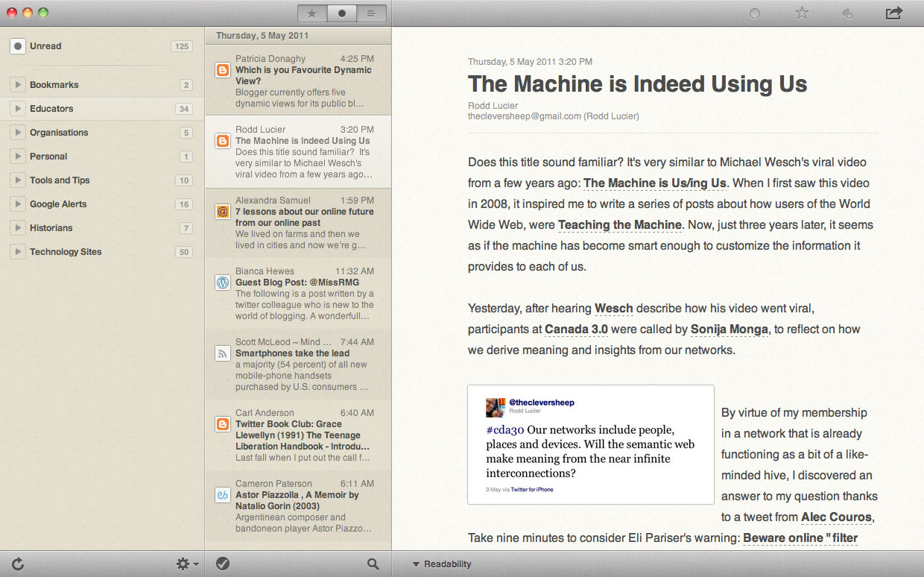This screenshot has width=924, height=577.
Task: Click the Educators count badge 34
Action: click(x=184, y=109)
